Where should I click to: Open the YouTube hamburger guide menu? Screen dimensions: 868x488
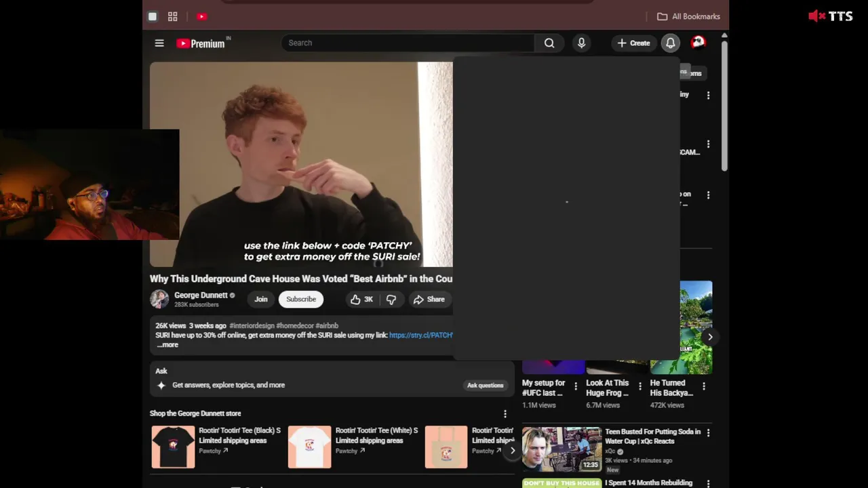pyautogui.click(x=159, y=43)
